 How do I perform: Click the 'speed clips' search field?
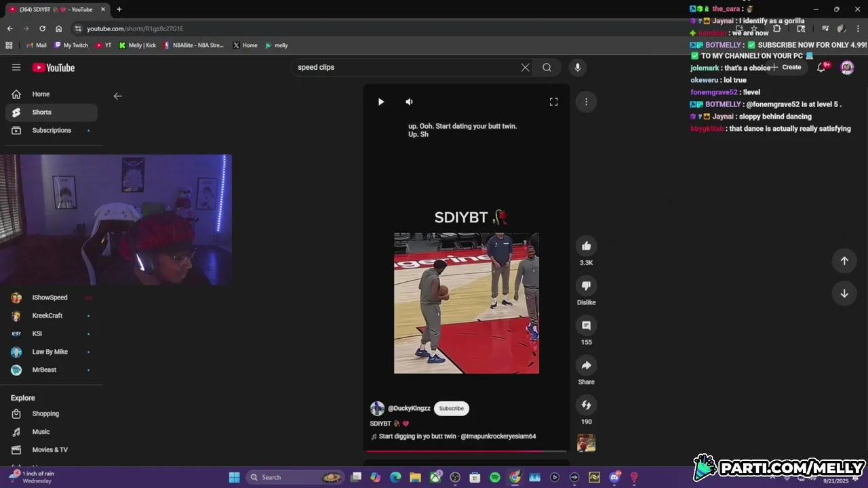point(406,67)
